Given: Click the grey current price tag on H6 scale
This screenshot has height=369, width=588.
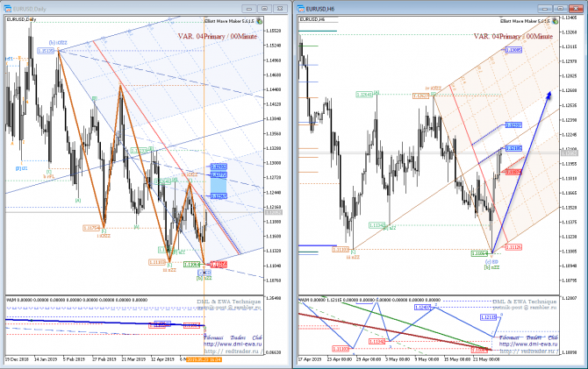Looking at the screenshot, I should coord(570,153).
